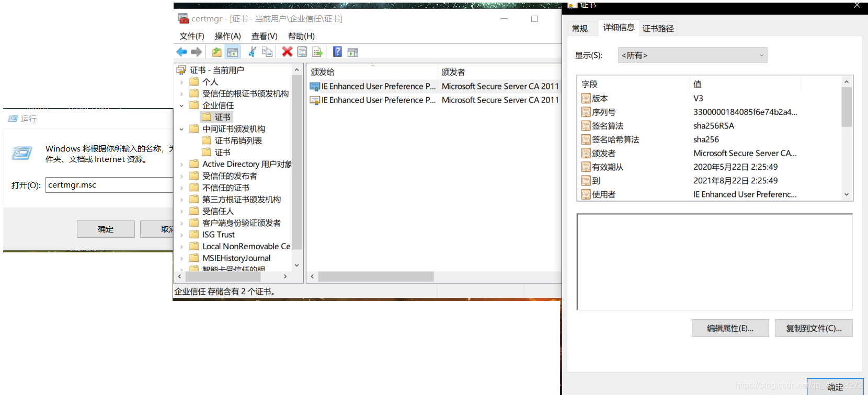868x395 pixels.
Task: Open the 文件(F) menu
Action: 192,36
